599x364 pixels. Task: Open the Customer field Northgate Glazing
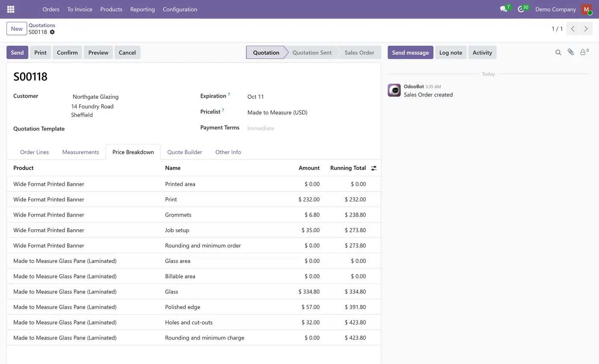click(95, 97)
